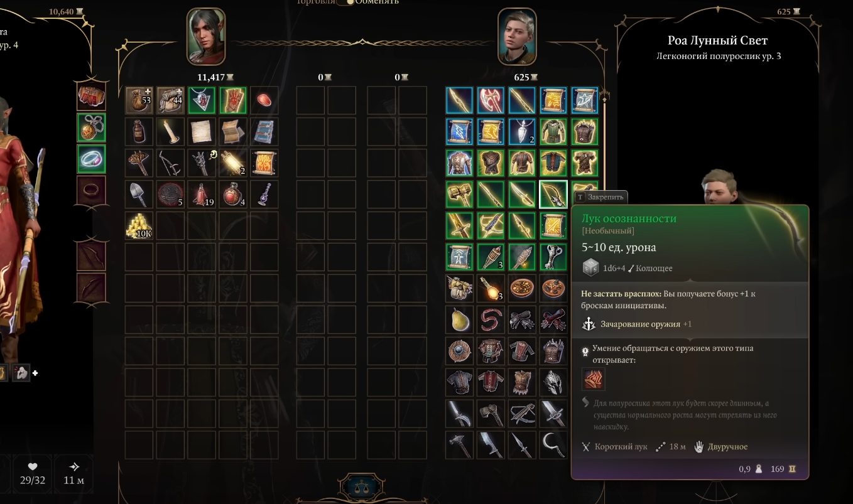
Task: Select the pear in trader's inventory
Action: click(459, 320)
